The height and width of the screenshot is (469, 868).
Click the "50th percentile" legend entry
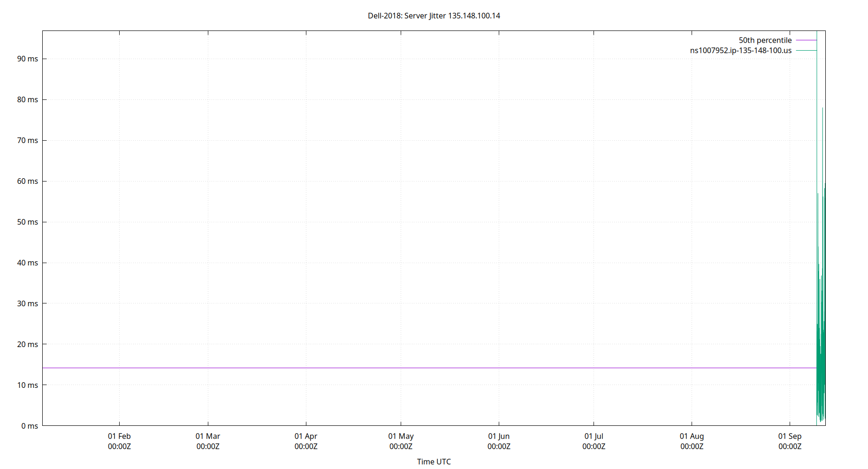(765, 40)
